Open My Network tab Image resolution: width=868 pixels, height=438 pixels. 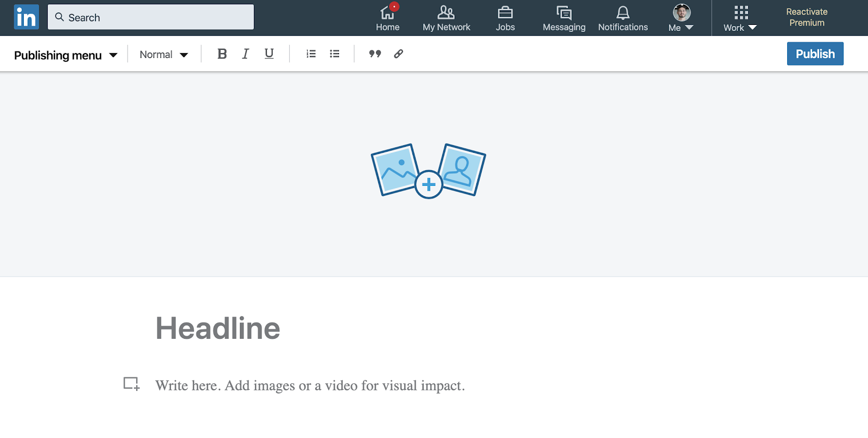pos(446,18)
